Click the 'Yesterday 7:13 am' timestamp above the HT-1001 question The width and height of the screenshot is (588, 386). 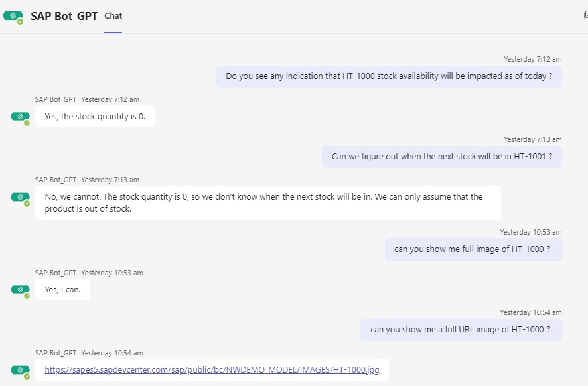pyautogui.click(x=532, y=139)
